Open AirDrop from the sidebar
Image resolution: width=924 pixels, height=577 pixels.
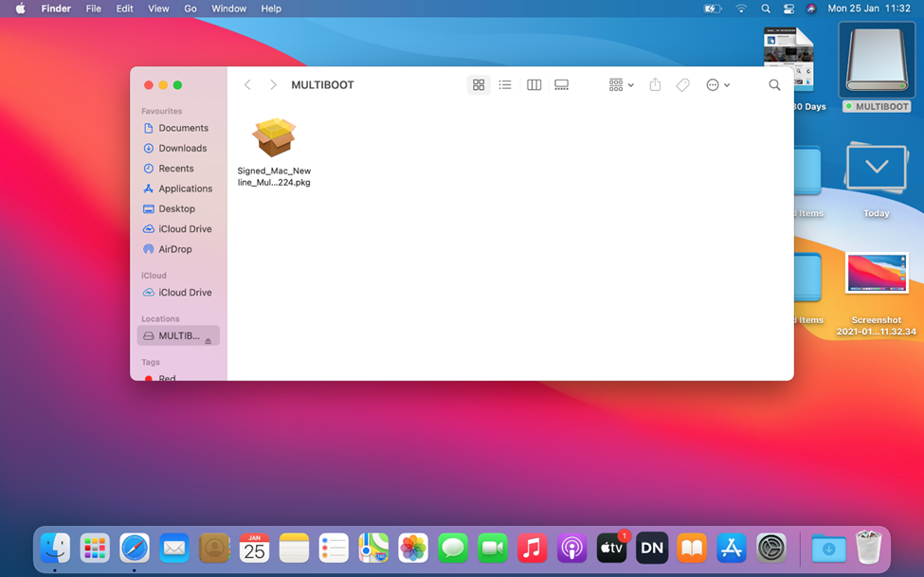pyautogui.click(x=174, y=249)
